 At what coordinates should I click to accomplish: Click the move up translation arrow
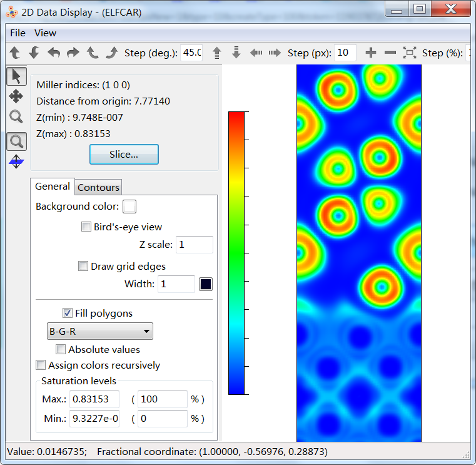[217, 53]
